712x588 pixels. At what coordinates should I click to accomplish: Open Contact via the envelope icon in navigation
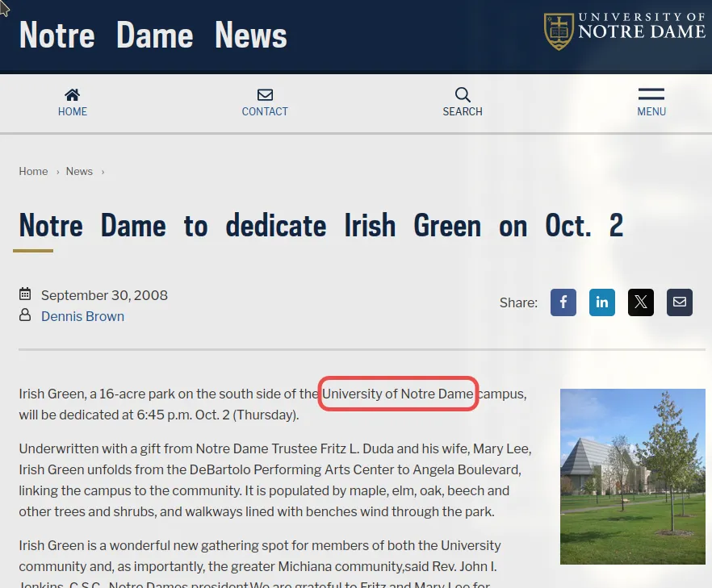(x=265, y=95)
